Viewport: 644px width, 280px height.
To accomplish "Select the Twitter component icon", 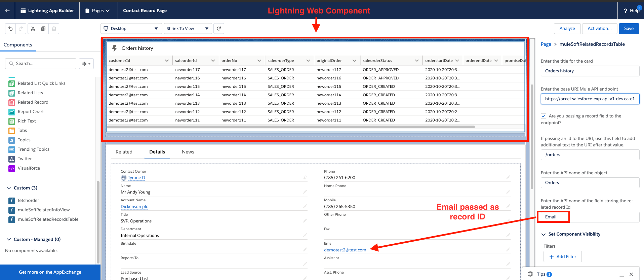I will [x=12, y=159].
